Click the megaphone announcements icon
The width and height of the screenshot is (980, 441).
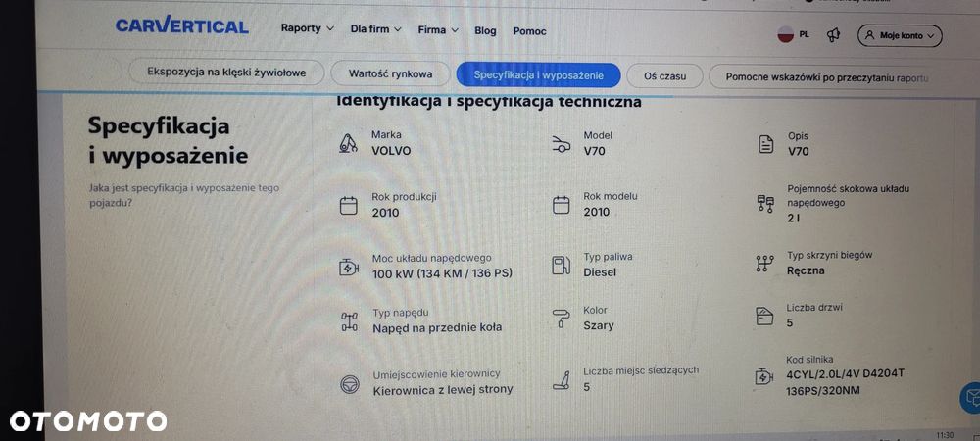(833, 35)
